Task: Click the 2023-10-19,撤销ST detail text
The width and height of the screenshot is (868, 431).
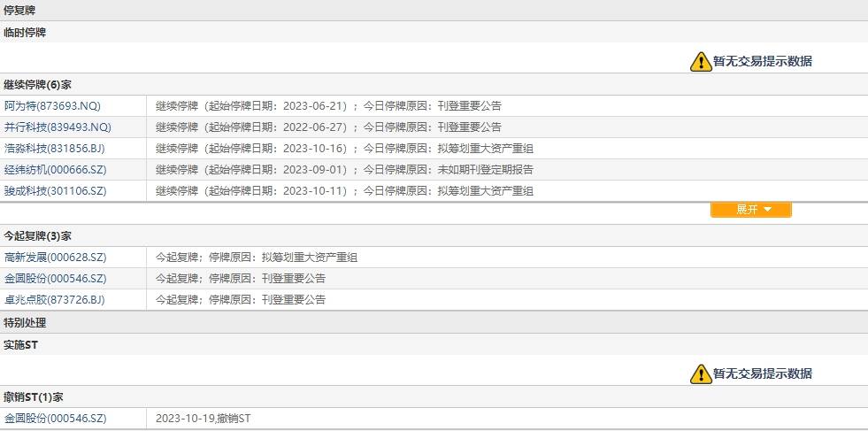Action: pyautogui.click(x=204, y=419)
